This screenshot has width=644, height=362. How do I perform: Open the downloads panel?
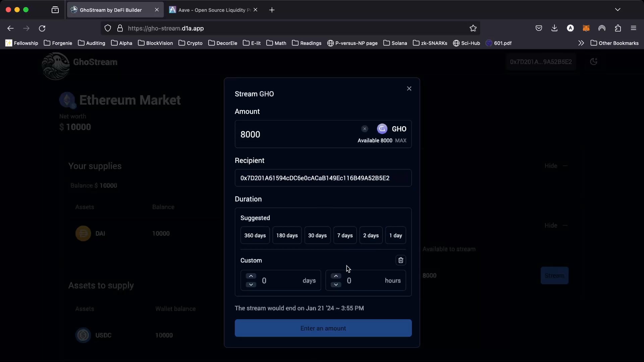pyautogui.click(x=554, y=28)
